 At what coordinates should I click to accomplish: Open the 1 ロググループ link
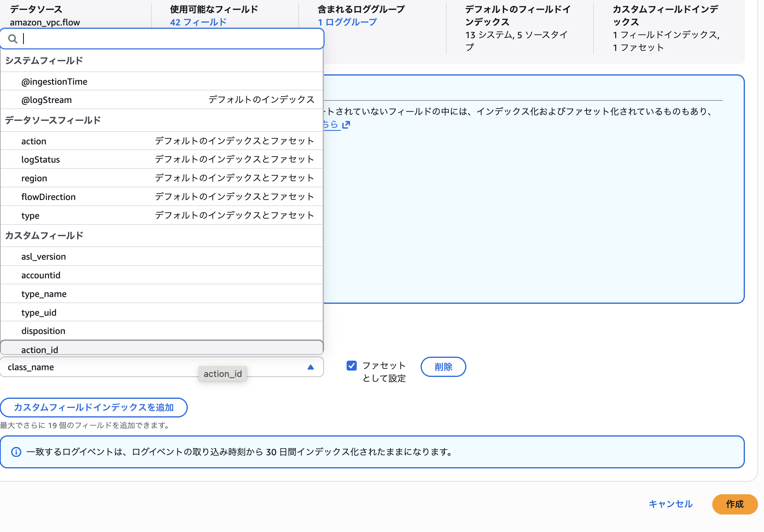point(347,22)
